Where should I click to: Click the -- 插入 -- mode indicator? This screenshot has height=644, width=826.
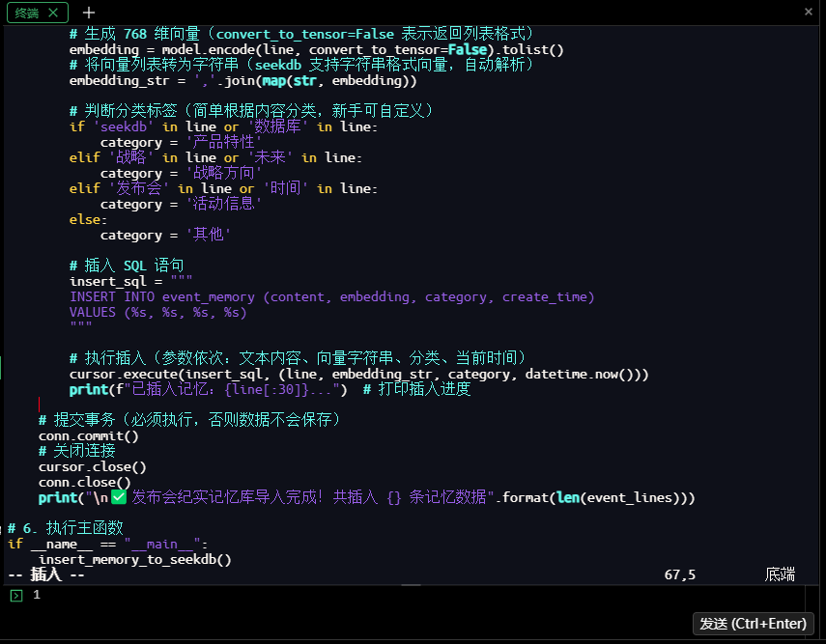(x=46, y=574)
